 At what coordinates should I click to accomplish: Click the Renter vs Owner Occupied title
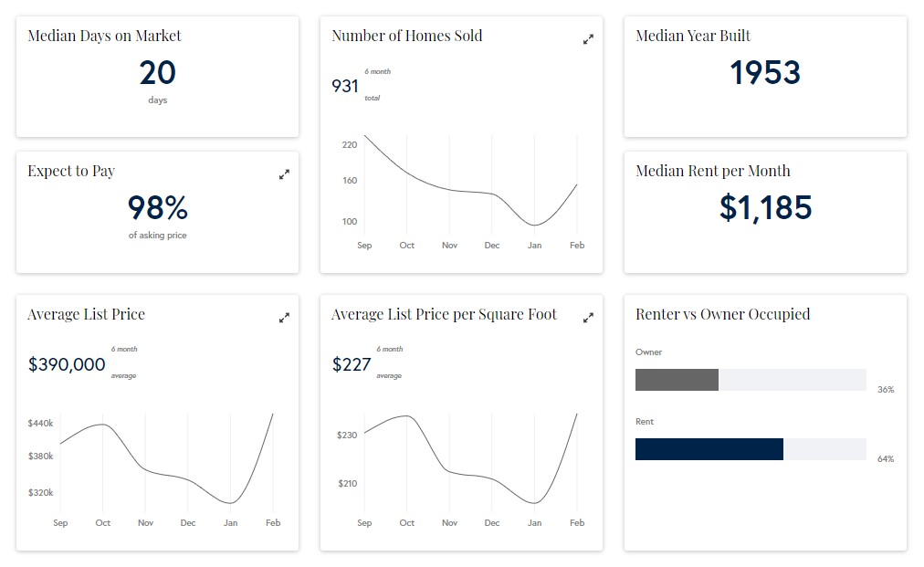pyautogui.click(x=722, y=313)
